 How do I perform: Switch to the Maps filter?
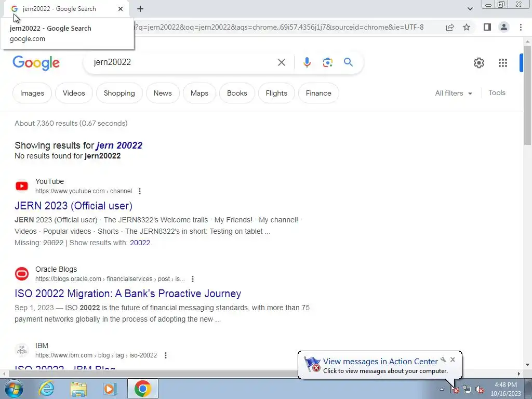tap(199, 93)
